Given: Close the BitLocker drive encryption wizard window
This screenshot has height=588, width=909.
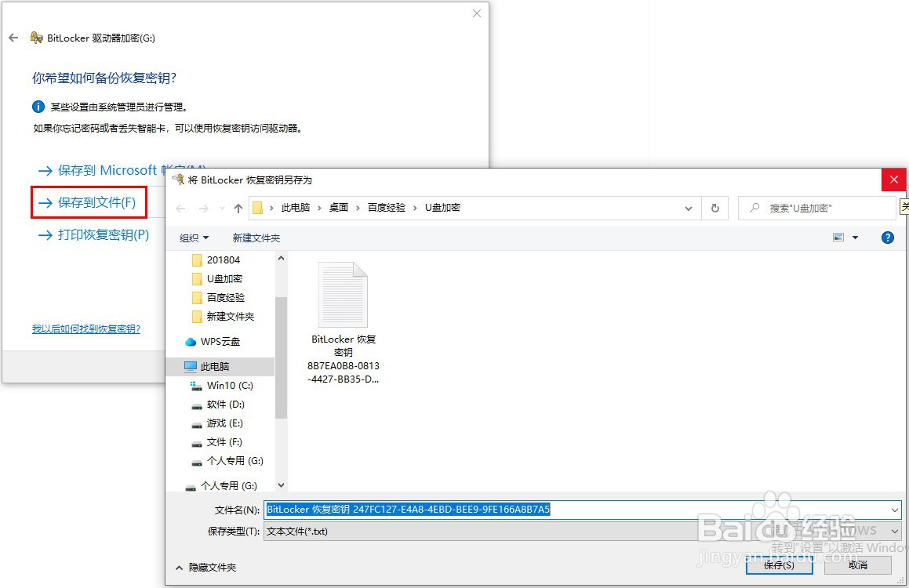Looking at the screenshot, I should [477, 13].
